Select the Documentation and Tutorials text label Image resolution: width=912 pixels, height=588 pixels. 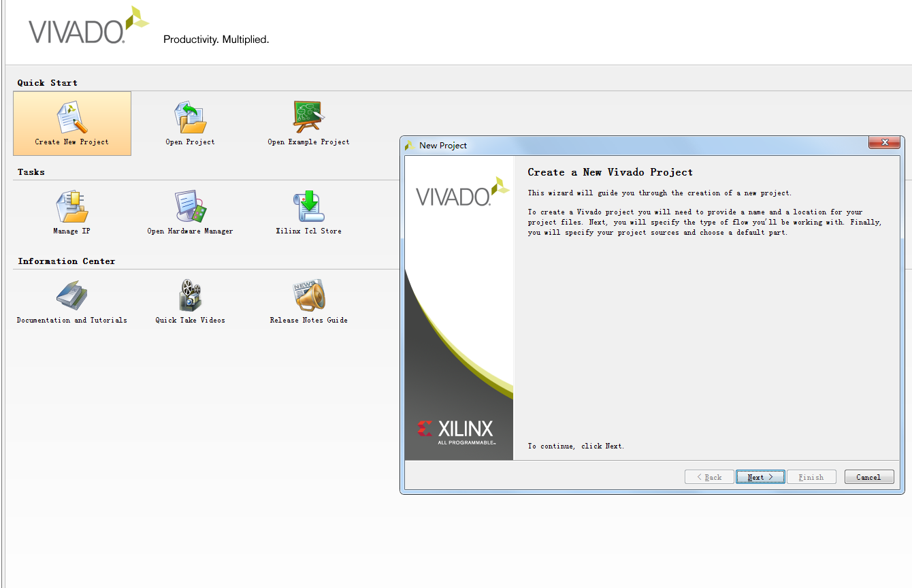72,321
